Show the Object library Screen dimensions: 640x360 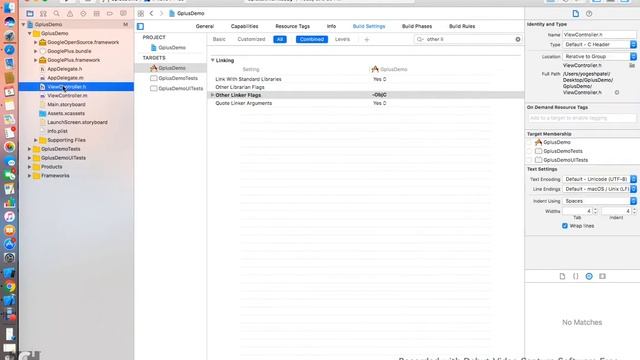point(589,276)
